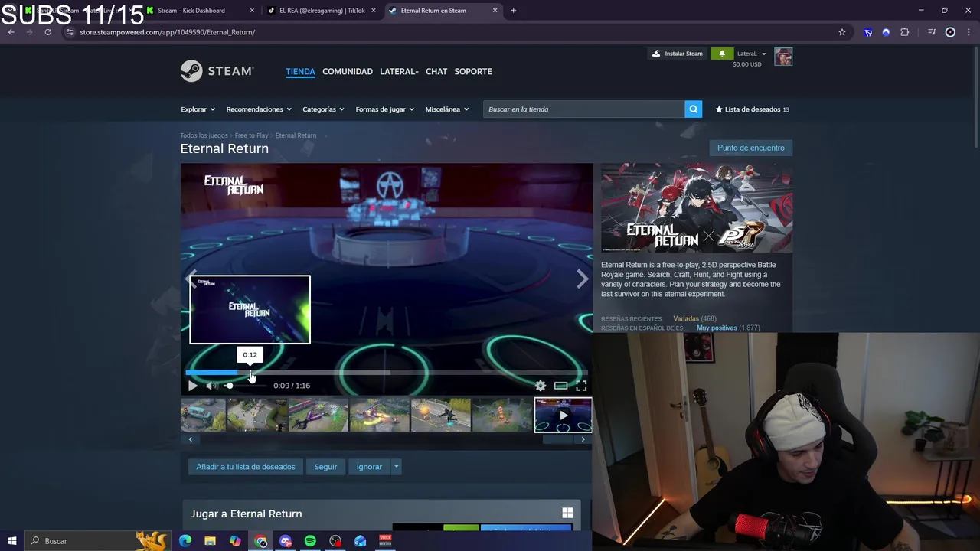Click the Seguir button

(325, 467)
